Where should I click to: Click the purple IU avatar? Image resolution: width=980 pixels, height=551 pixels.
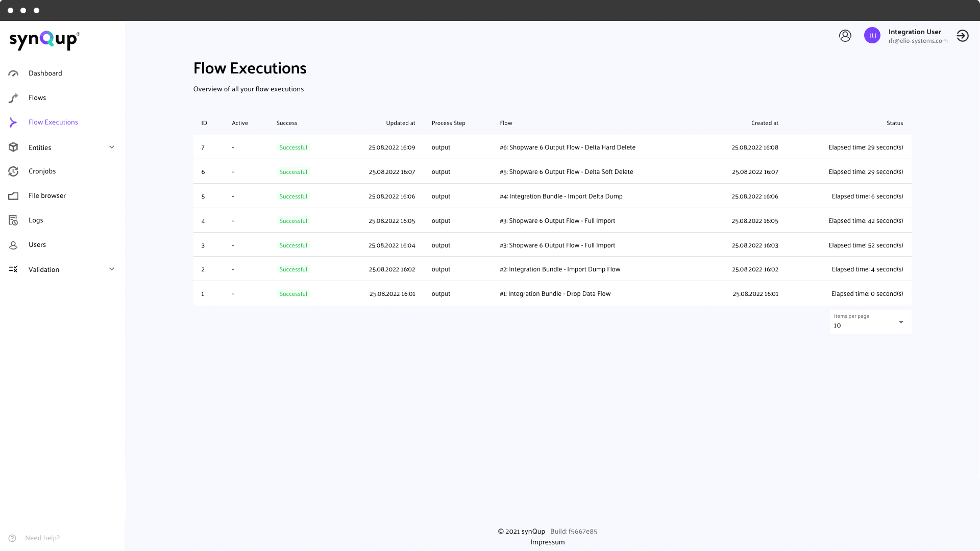[x=872, y=36]
